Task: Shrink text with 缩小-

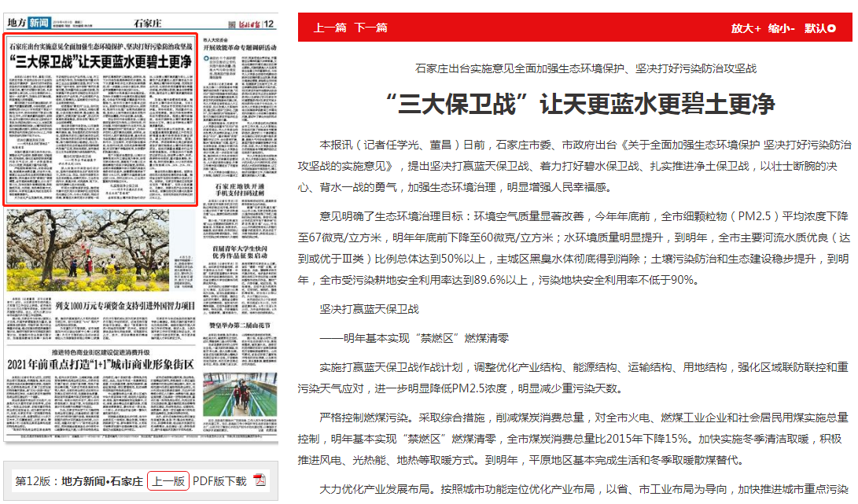Action: (x=782, y=28)
